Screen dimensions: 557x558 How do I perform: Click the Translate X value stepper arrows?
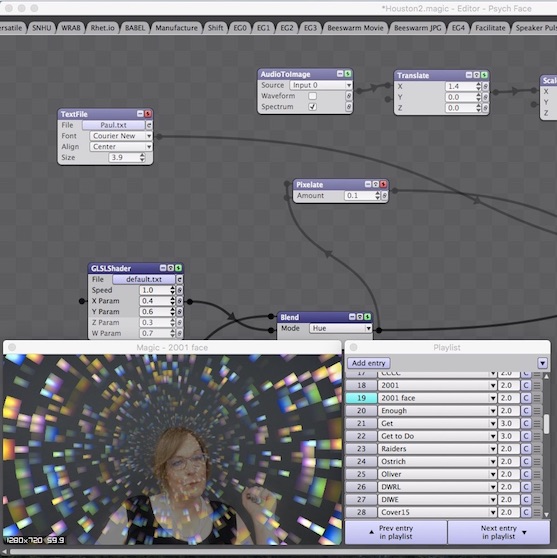coord(478,86)
